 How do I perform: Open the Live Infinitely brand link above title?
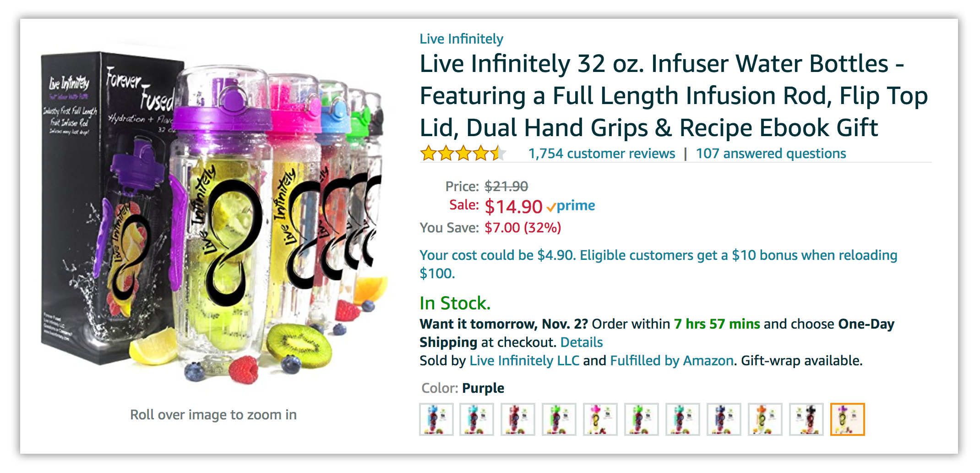tap(461, 39)
